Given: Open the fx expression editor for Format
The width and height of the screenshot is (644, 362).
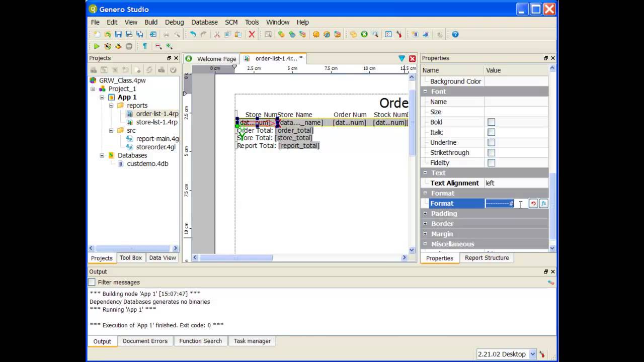Looking at the screenshot, I should 543,203.
